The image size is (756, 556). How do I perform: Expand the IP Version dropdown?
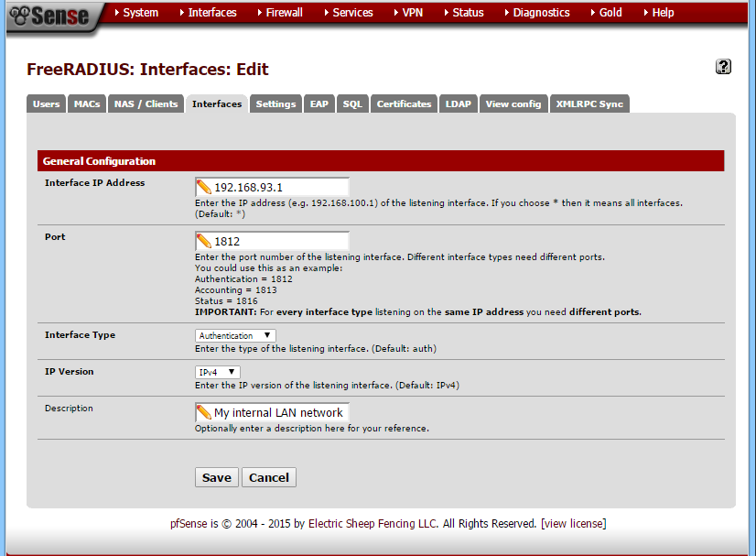(x=218, y=372)
